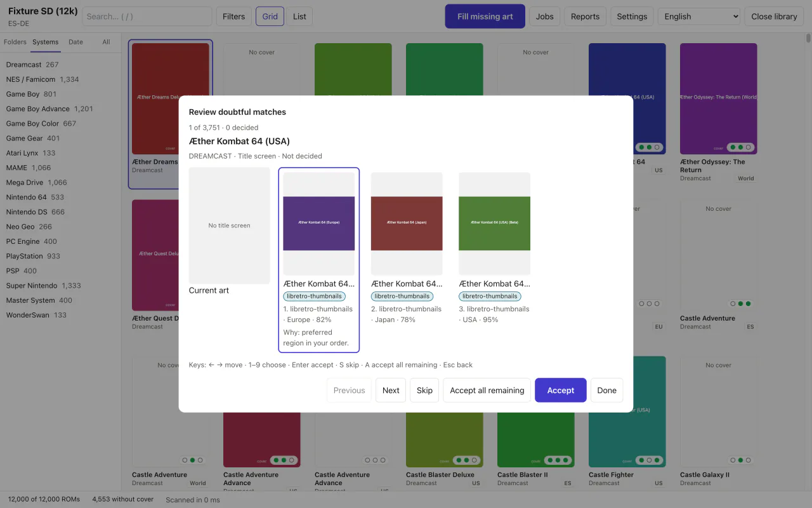Image resolution: width=812 pixels, height=508 pixels.
Task: Select the USA Beta candidate thumbnail
Action: point(494,224)
